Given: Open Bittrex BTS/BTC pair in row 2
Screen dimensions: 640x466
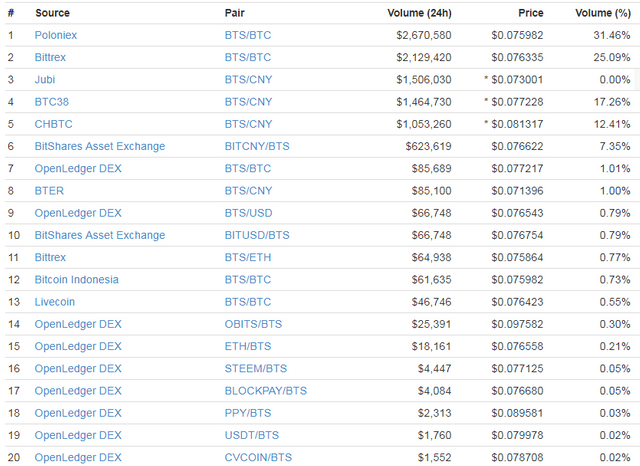Looking at the screenshot, I should coord(248,58).
